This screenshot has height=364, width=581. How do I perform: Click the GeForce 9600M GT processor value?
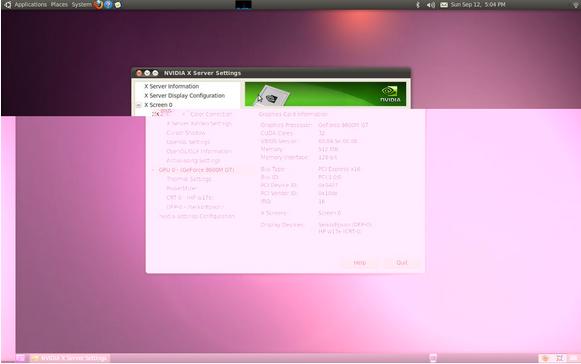coord(343,125)
